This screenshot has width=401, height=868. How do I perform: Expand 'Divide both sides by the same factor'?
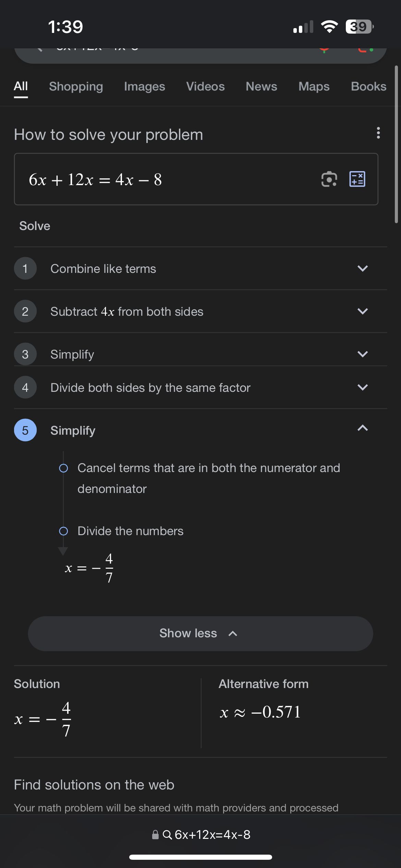pyautogui.click(x=362, y=387)
